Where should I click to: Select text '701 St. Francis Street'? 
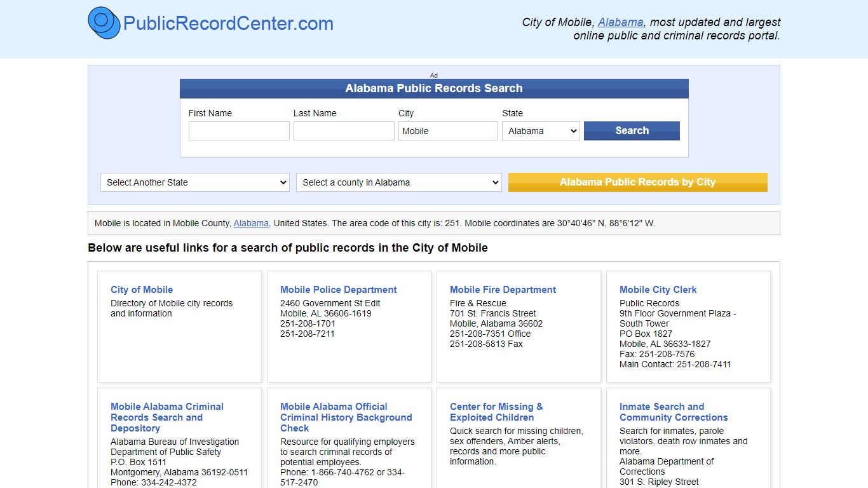[493, 313]
